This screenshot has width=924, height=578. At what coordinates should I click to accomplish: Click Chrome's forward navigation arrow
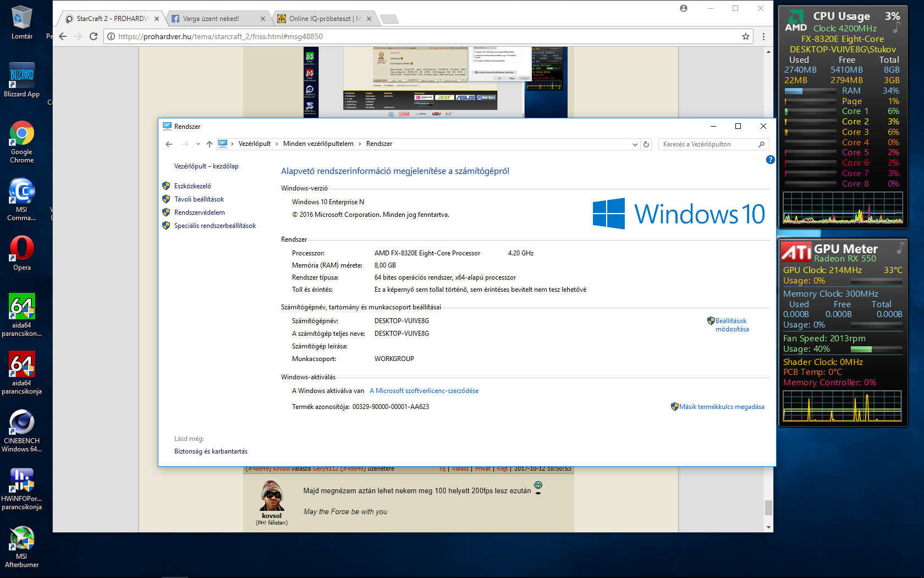pyautogui.click(x=78, y=36)
